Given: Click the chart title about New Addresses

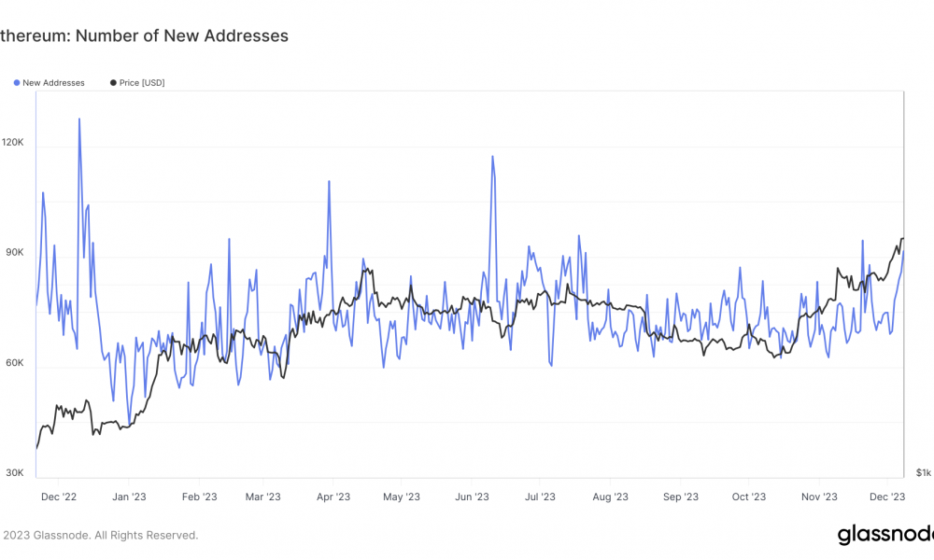Looking at the screenshot, I should coord(144,35).
